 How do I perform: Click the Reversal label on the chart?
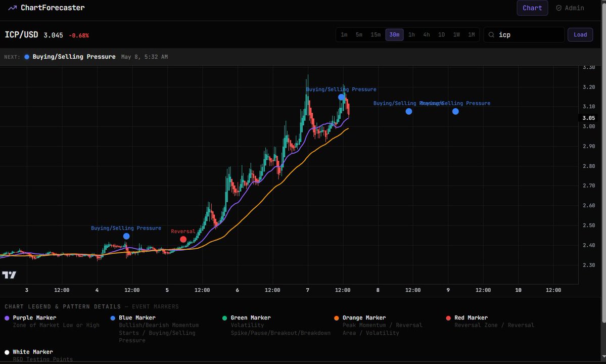(x=183, y=232)
